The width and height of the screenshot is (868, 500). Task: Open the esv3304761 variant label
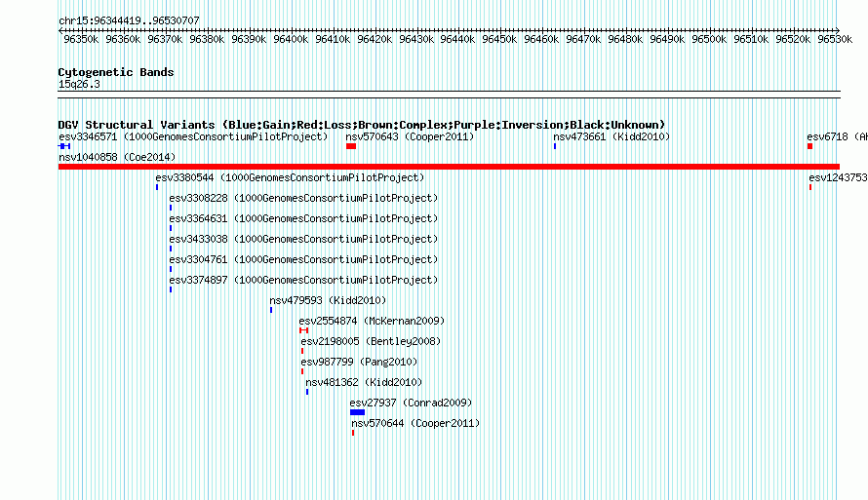coord(303,259)
